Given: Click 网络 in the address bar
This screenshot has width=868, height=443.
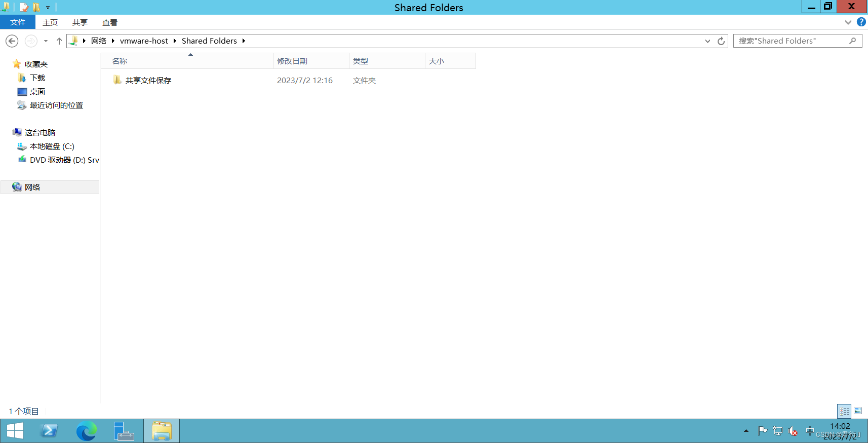Looking at the screenshot, I should pos(99,41).
